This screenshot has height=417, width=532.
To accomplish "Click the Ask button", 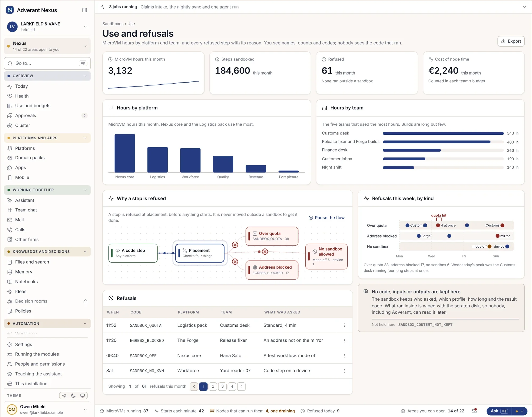I will pos(499,411).
